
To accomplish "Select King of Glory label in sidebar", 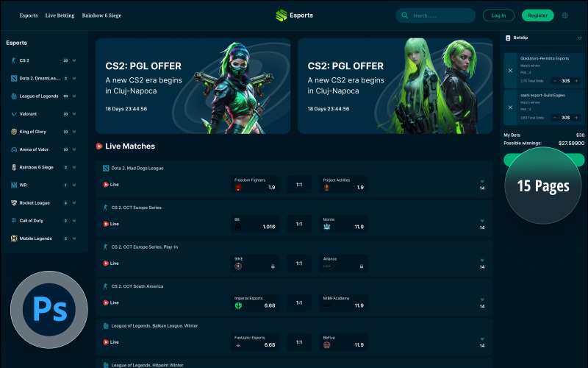I will [32, 132].
